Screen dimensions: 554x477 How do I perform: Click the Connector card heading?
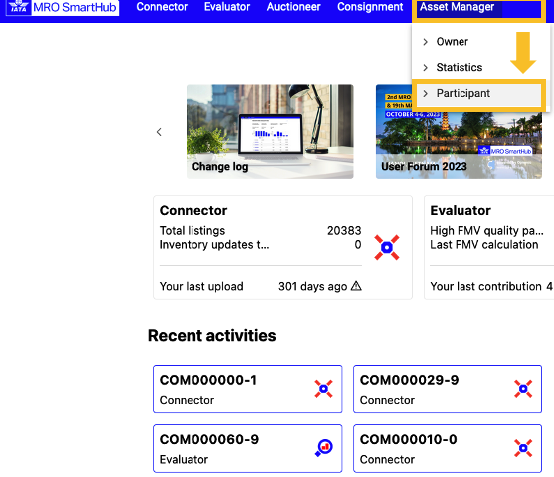pos(193,211)
